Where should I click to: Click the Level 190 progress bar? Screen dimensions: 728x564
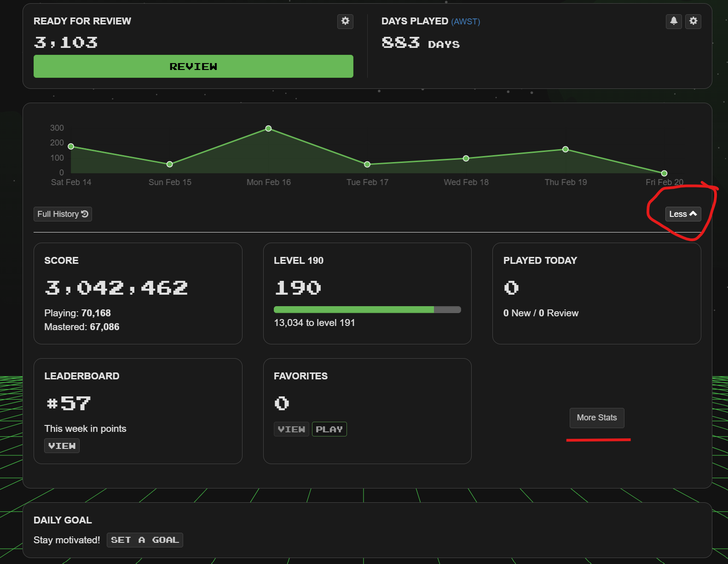367,310
